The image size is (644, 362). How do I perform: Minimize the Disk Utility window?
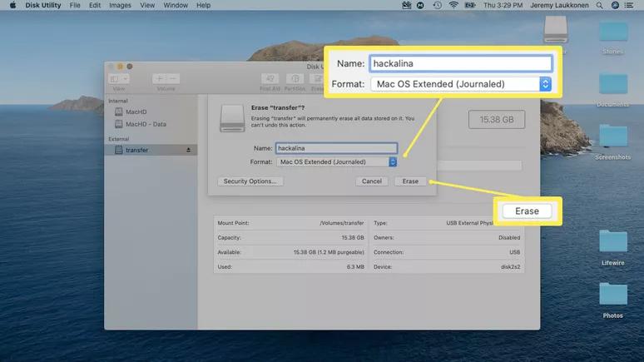pos(120,66)
